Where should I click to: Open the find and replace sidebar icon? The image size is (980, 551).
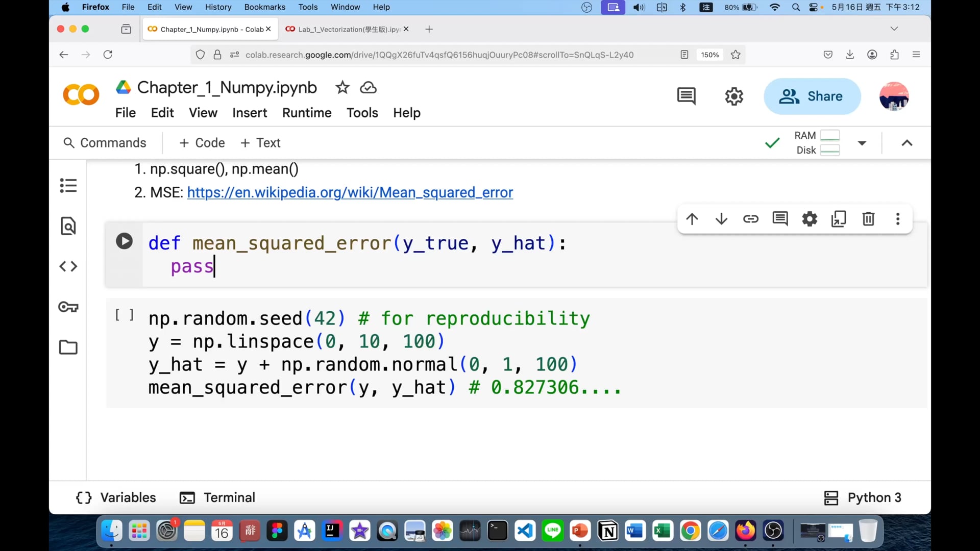pos(68,226)
